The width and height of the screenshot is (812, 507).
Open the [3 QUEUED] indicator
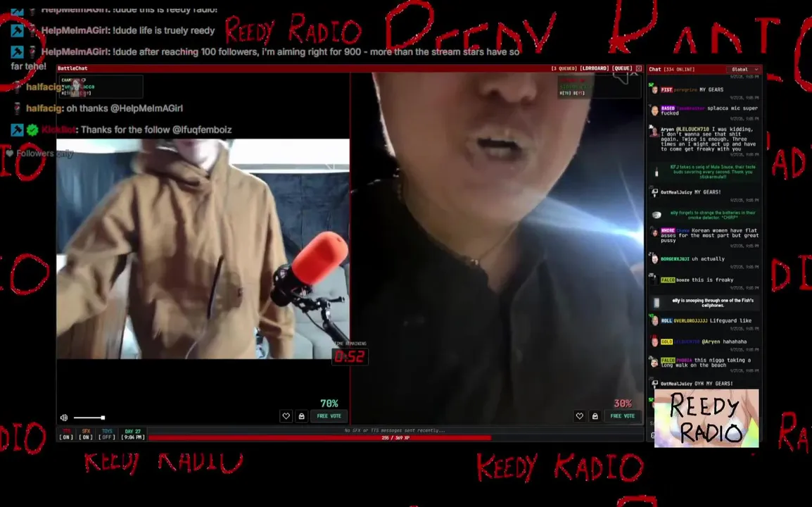[564, 68]
